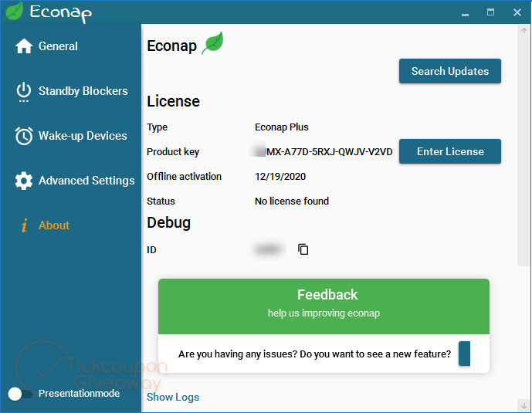532x413 pixels.
Task: Click the Enter License button
Action: (450, 151)
